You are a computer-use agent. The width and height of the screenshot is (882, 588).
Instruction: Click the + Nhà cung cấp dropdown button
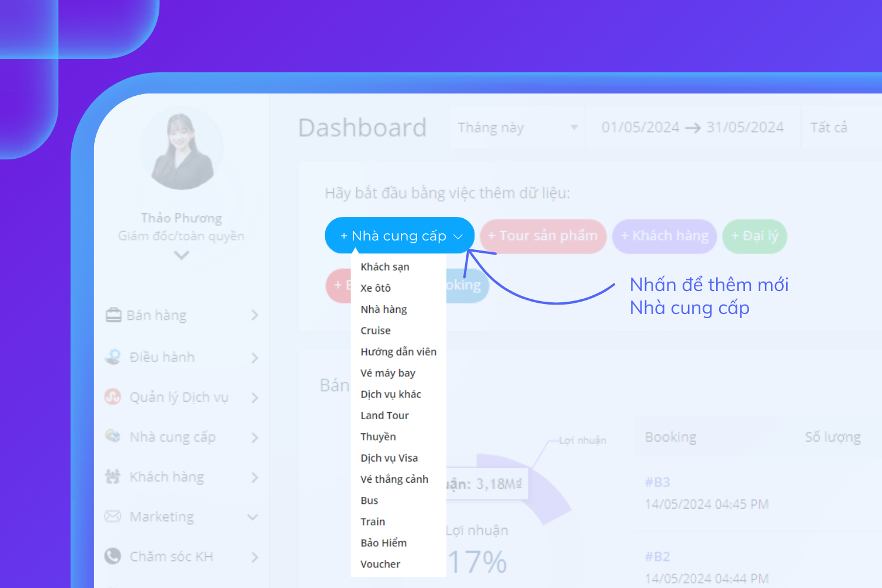click(x=400, y=236)
